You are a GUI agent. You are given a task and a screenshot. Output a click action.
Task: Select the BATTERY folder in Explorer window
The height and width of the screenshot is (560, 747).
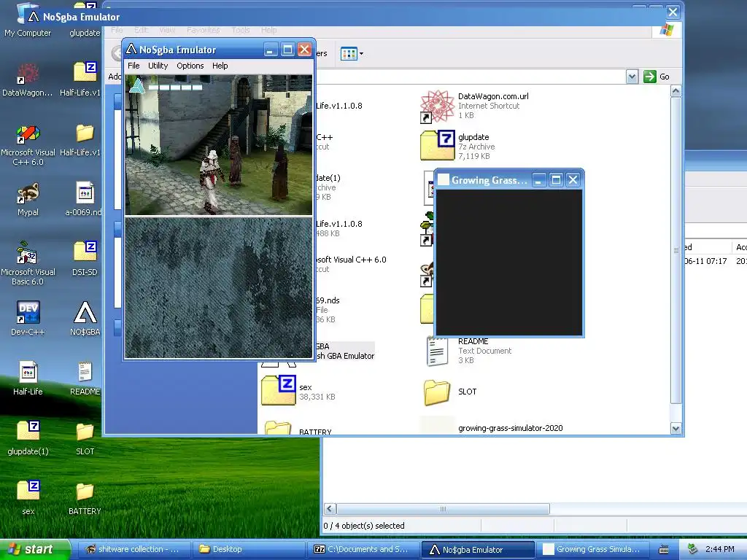click(x=296, y=429)
